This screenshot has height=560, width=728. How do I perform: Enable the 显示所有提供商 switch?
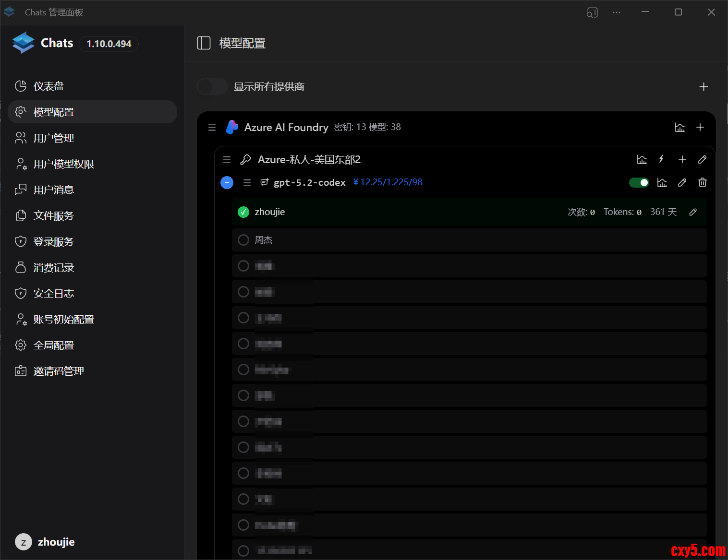point(212,87)
